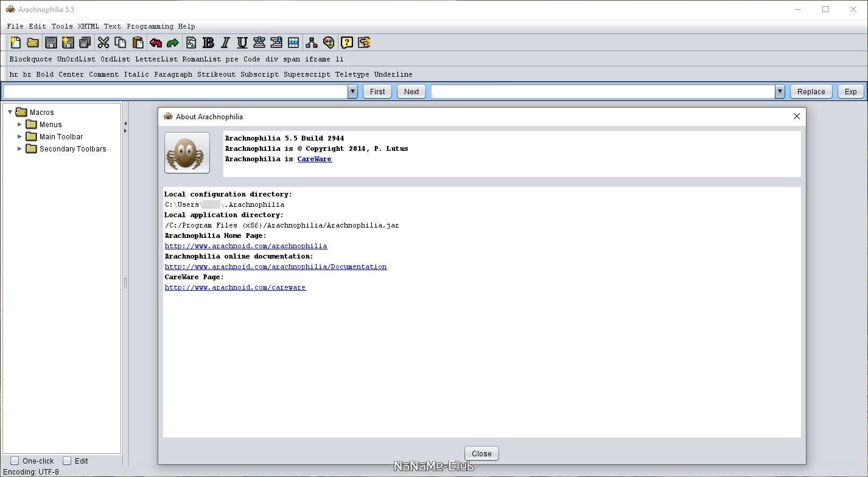Close the About Arachnophilia dialog with X
868x477 pixels.
coord(796,116)
